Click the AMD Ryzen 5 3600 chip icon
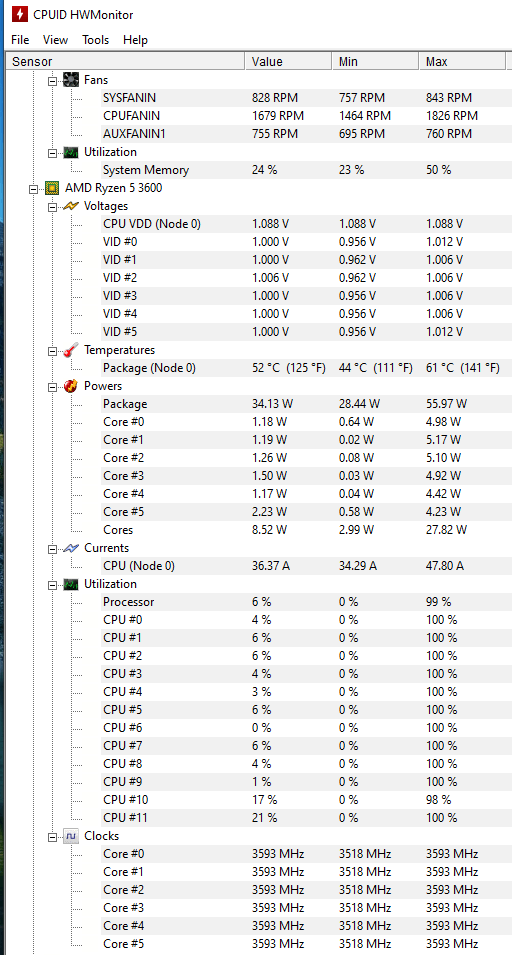The height and width of the screenshot is (955, 512). (x=52, y=188)
